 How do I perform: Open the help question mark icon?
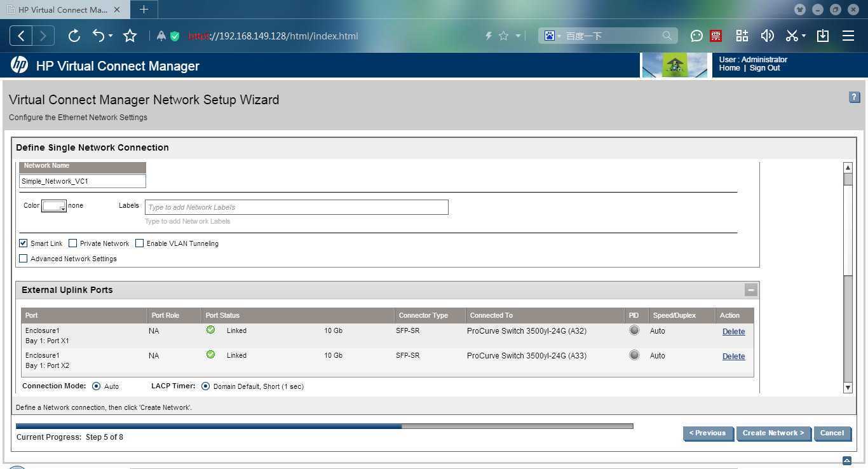coord(854,97)
